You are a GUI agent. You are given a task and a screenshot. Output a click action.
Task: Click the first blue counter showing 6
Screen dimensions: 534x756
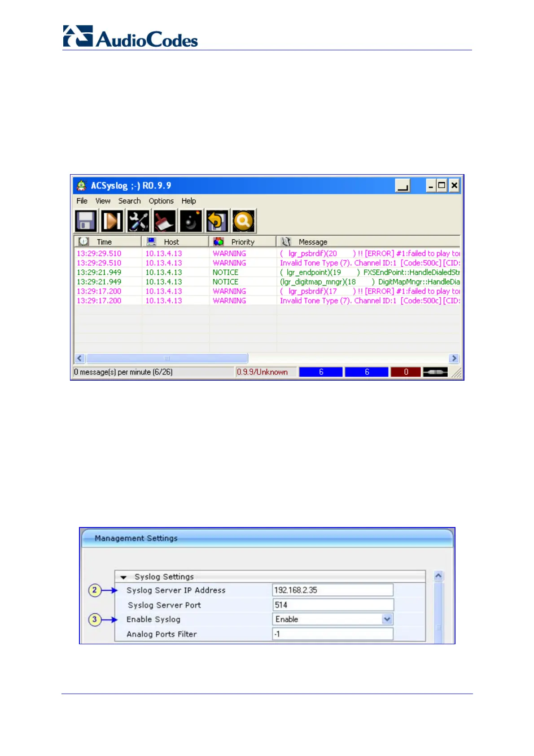click(321, 372)
